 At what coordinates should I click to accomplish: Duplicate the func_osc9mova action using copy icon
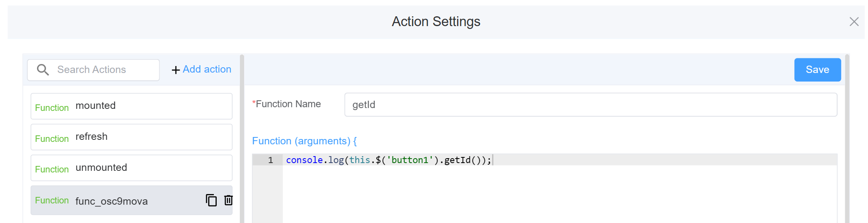[211, 200]
